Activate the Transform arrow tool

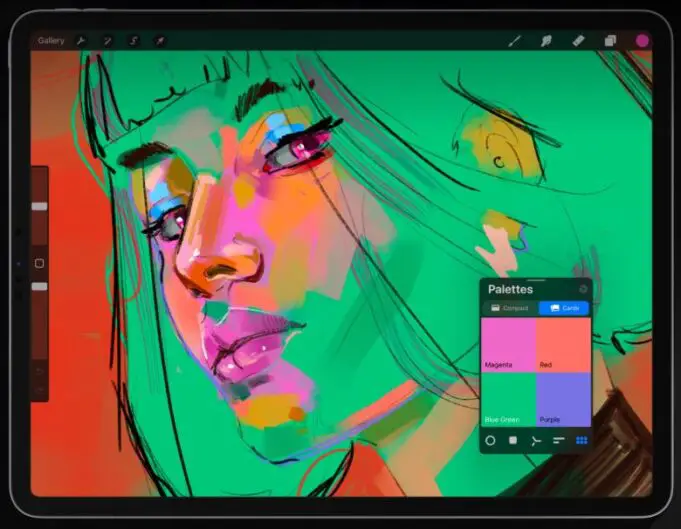[x=160, y=41]
